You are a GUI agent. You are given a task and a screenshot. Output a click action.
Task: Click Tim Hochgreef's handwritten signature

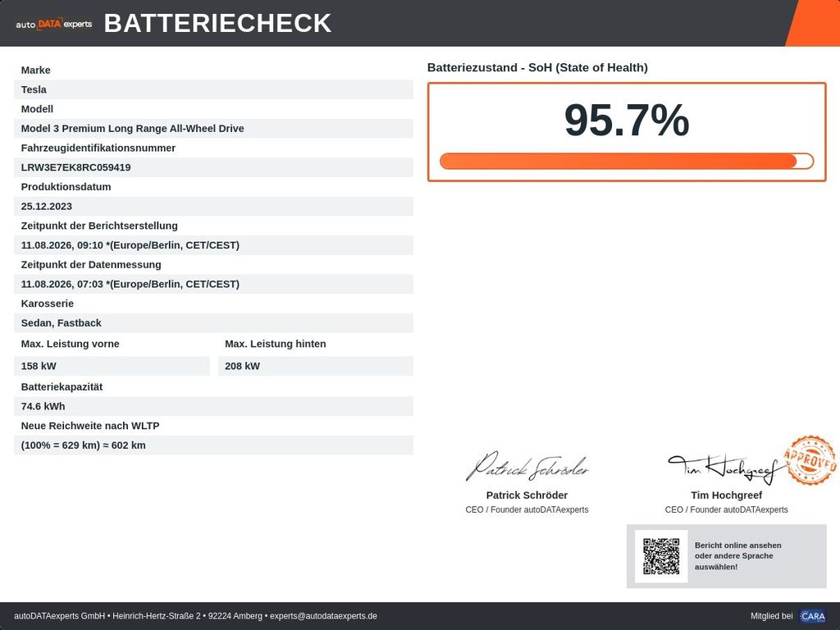tap(724, 468)
